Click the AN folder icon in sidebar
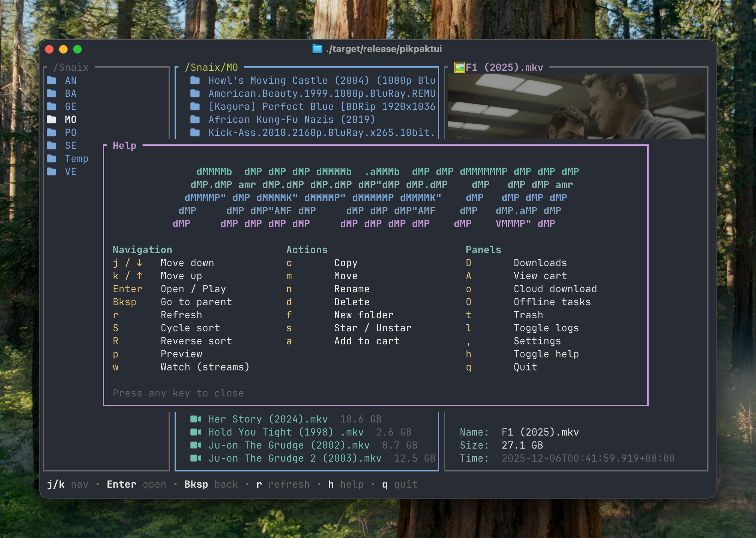Screen dimensions: 756x538 tap(52, 81)
